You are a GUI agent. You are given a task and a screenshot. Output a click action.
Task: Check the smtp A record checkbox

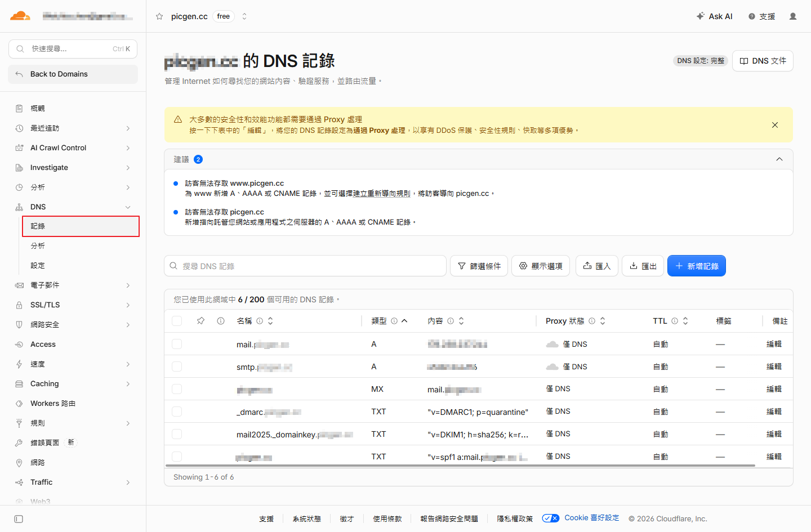177,366
